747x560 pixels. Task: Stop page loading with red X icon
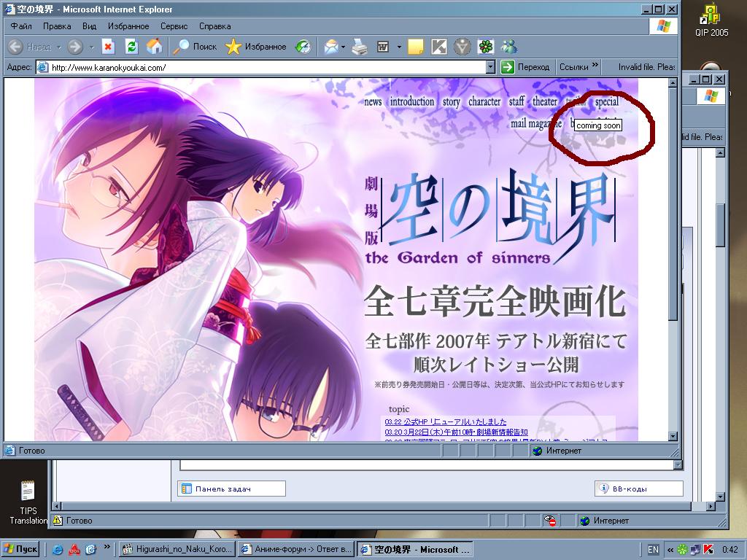(108, 47)
